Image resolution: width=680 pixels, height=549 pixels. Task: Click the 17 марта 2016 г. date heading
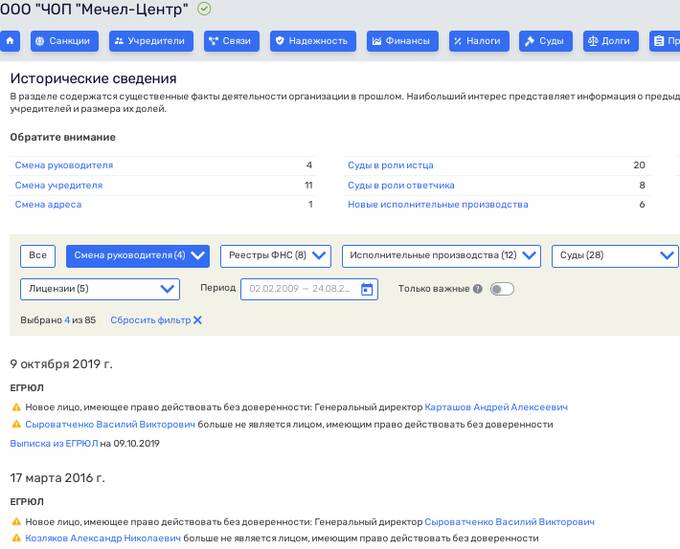click(57, 478)
